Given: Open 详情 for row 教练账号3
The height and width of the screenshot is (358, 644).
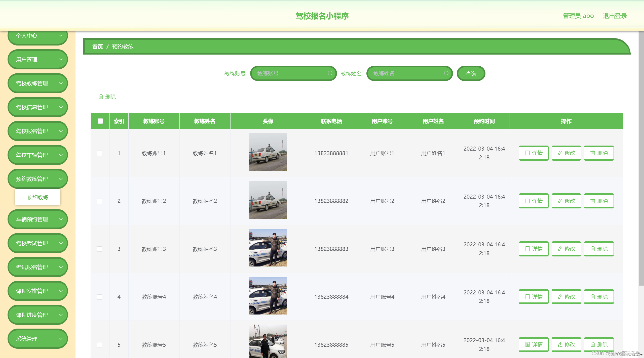Looking at the screenshot, I should click(534, 249).
